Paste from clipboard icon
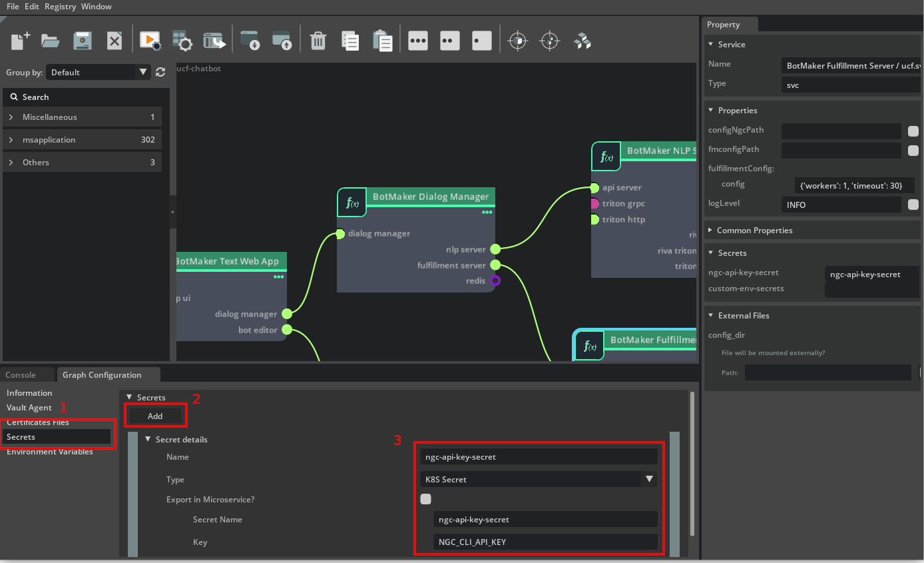Screen dimensions: 924x563 (382, 41)
